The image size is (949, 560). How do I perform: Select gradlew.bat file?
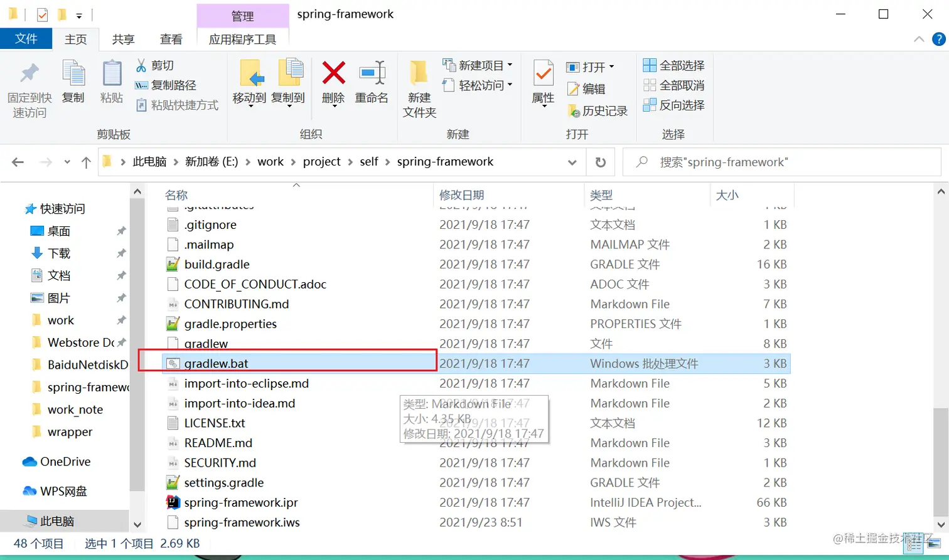click(475, 363)
